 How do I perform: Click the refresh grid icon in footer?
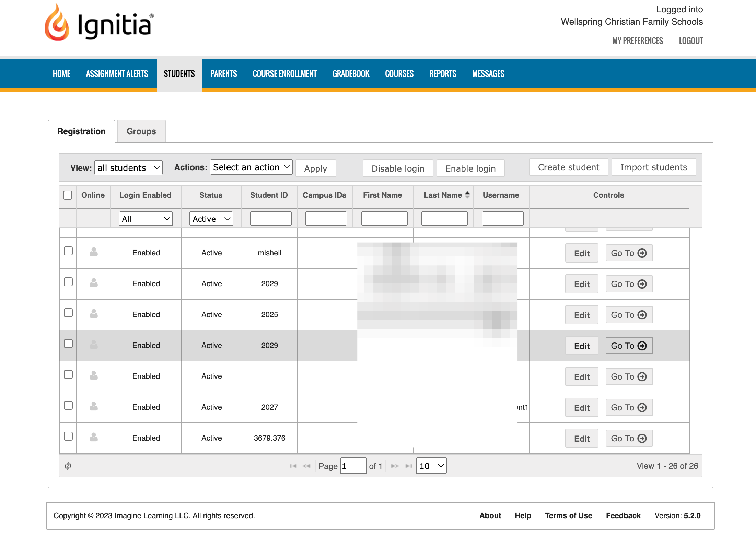click(x=68, y=466)
